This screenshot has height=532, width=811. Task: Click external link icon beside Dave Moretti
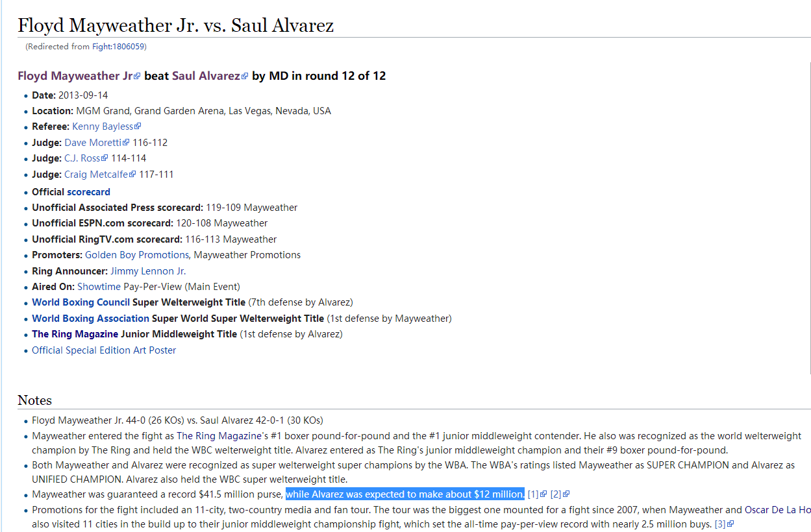click(x=126, y=143)
